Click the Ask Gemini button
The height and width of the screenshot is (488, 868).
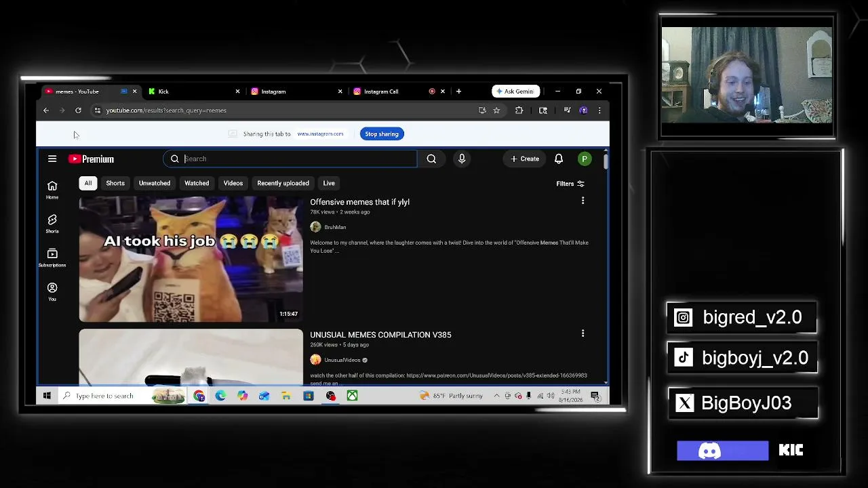click(515, 91)
